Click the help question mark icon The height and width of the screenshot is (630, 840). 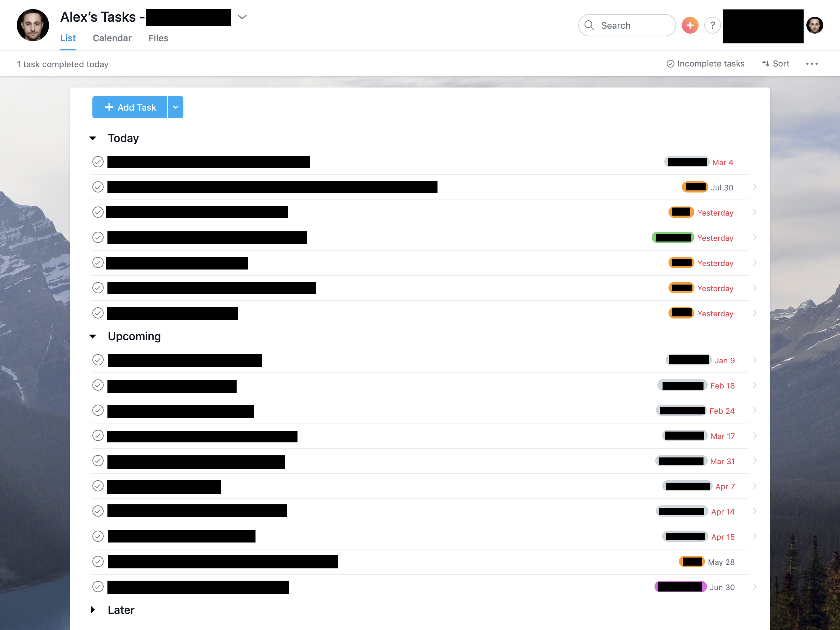pos(712,24)
